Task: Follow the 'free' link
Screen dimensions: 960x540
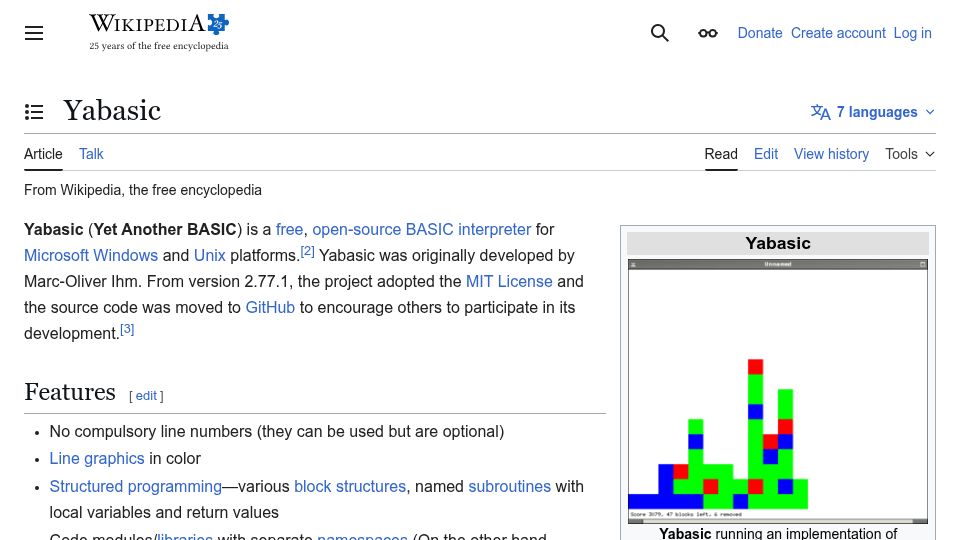Action: tap(289, 230)
